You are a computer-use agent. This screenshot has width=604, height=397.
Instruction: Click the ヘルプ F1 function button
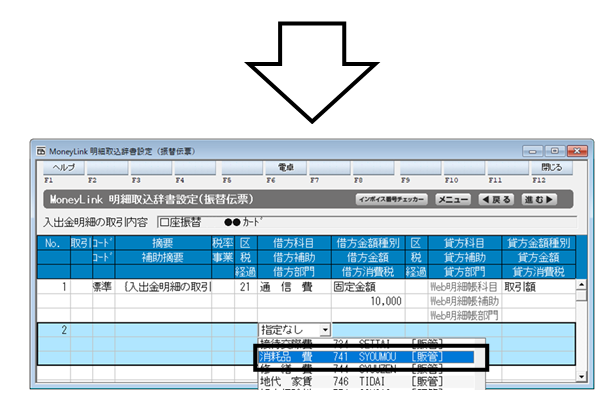pos(64,168)
